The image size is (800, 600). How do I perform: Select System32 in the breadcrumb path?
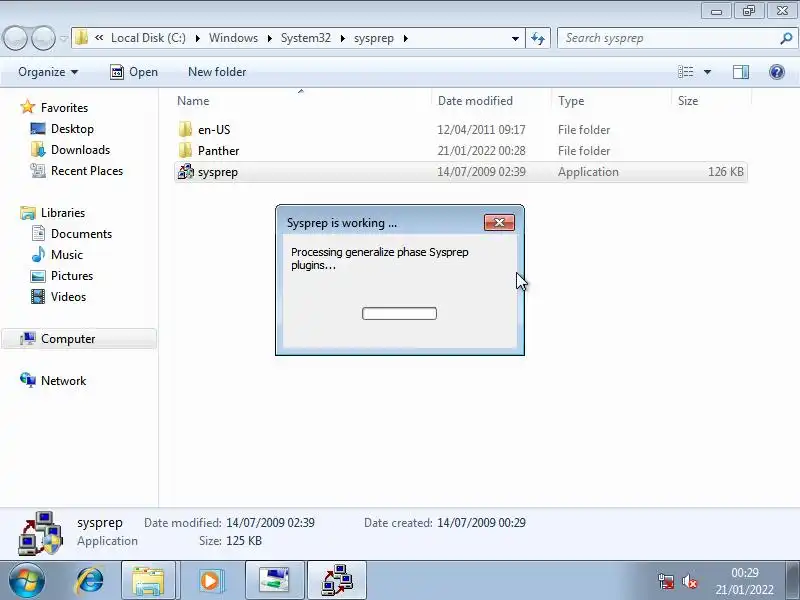pos(306,38)
